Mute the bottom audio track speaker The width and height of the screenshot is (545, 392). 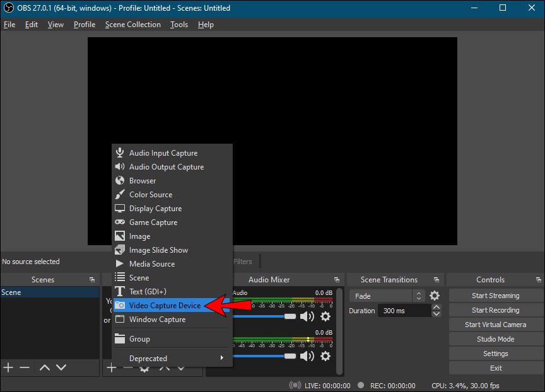[307, 356]
